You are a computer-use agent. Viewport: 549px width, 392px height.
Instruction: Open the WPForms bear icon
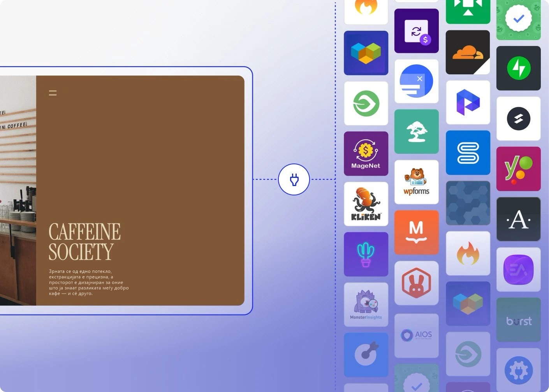click(x=417, y=182)
